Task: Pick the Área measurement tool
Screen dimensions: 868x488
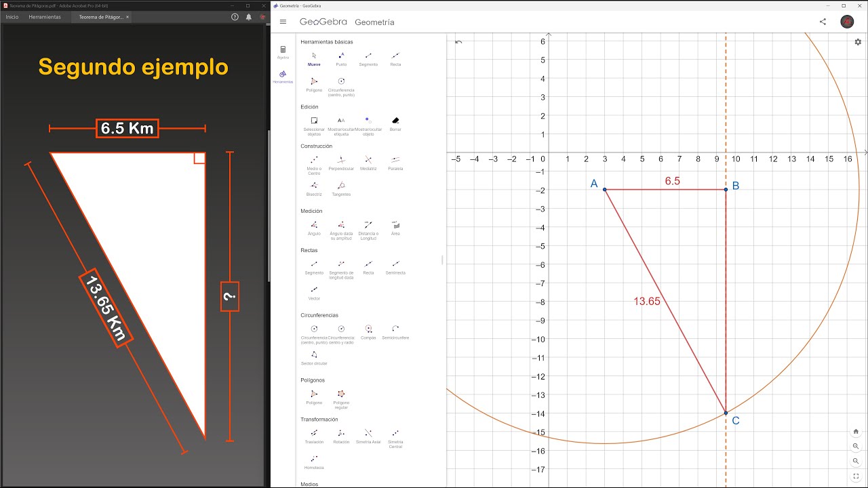Action: tap(395, 228)
